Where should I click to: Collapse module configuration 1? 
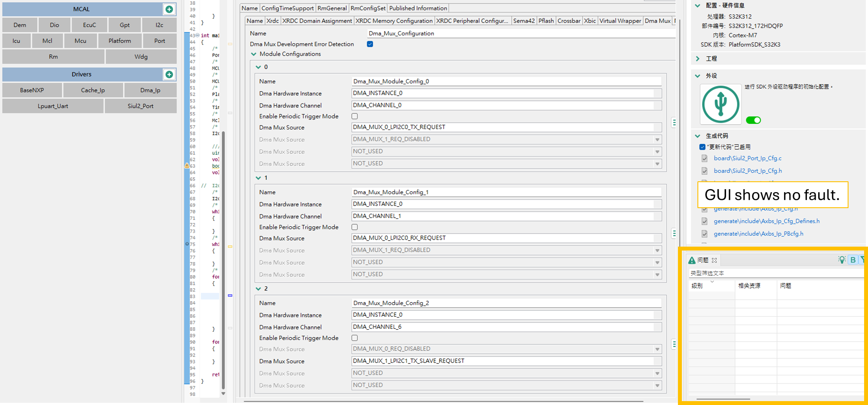coord(258,178)
